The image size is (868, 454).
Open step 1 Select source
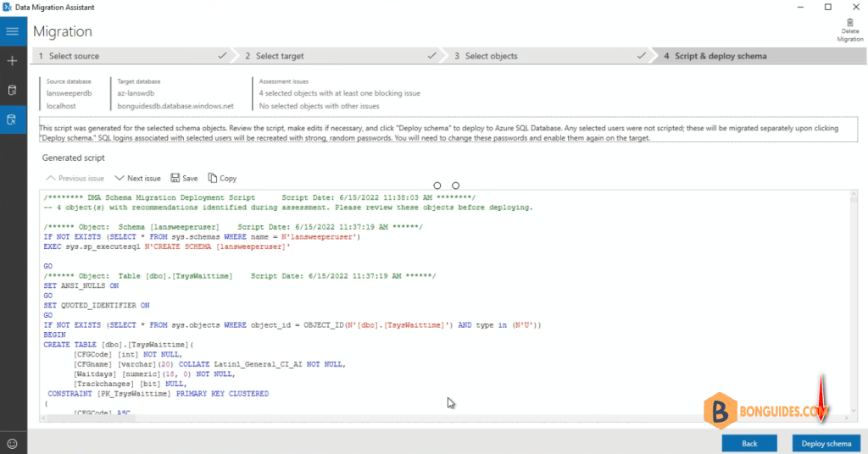133,56
